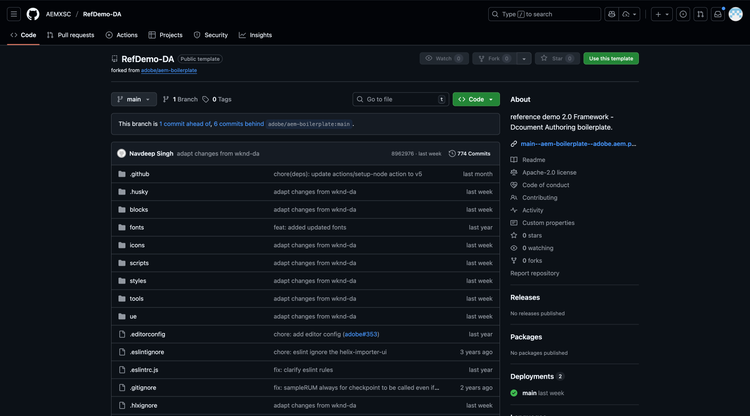Click the Go to file search field

pyautogui.click(x=399, y=99)
